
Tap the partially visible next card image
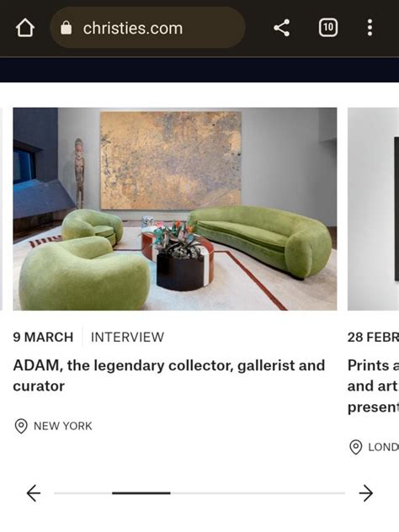pyautogui.click(x=373, y=209)
